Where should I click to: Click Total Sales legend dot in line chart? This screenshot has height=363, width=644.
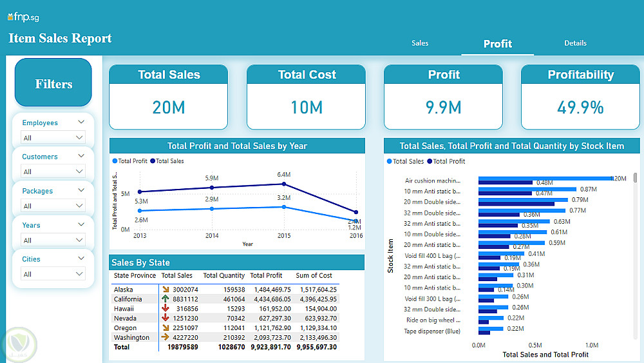point(153,161)
